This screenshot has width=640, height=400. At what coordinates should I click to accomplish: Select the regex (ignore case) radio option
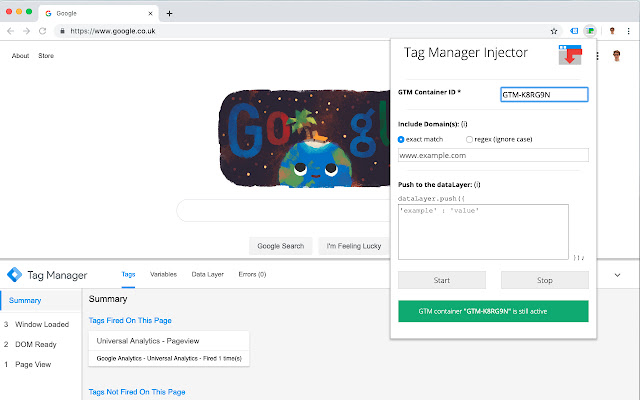(x=470, y=139)
